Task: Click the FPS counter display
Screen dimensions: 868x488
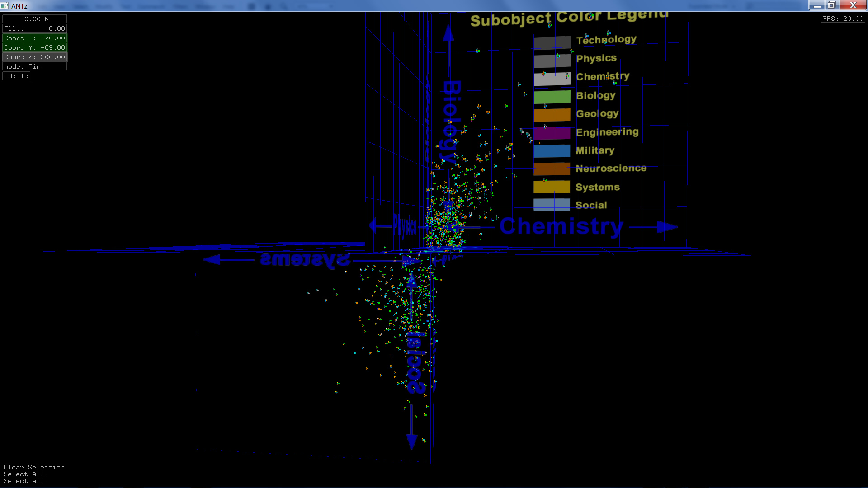Action: [x=843, y=19]
